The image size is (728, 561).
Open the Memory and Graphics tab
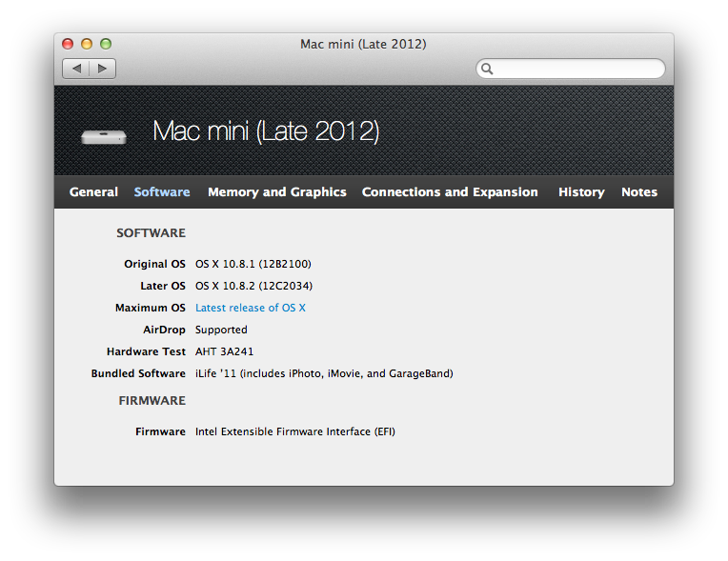pos(277,192)
